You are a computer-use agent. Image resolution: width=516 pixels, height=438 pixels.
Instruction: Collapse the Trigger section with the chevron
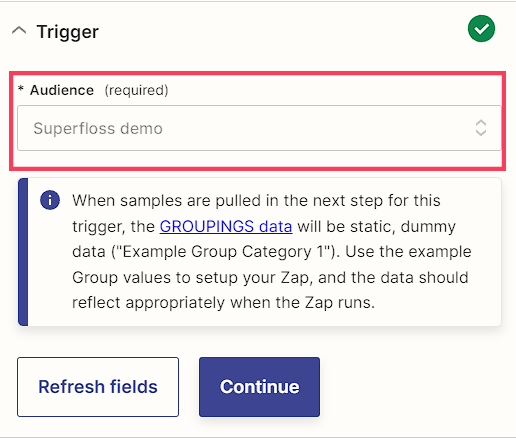(x=19, y=31)
